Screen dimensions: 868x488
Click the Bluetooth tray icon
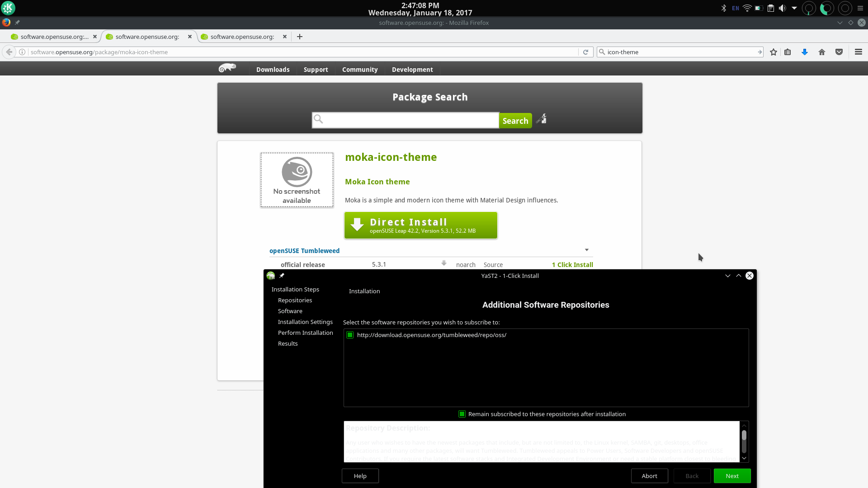[x=724, y=8]
